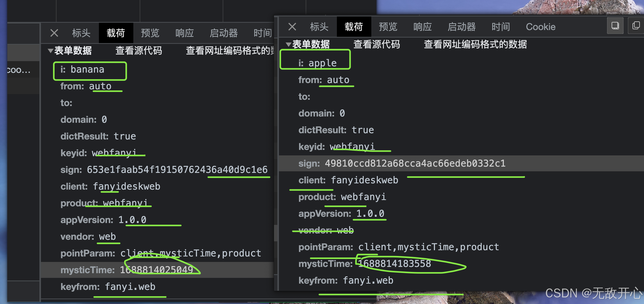Click 查看网址编码格式的数据 link in left panel
The height and width of the screenshot is (304, 644).
pos(230,51)
